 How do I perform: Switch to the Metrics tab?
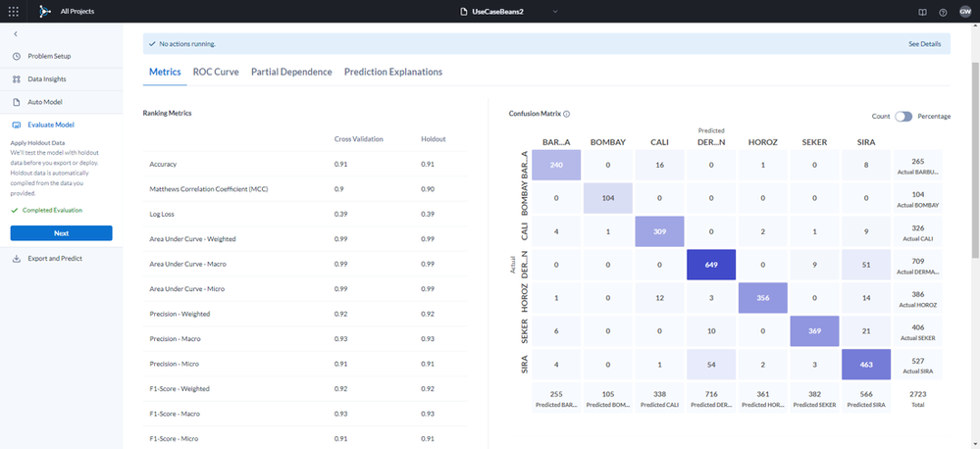click(x=165, y=72)
